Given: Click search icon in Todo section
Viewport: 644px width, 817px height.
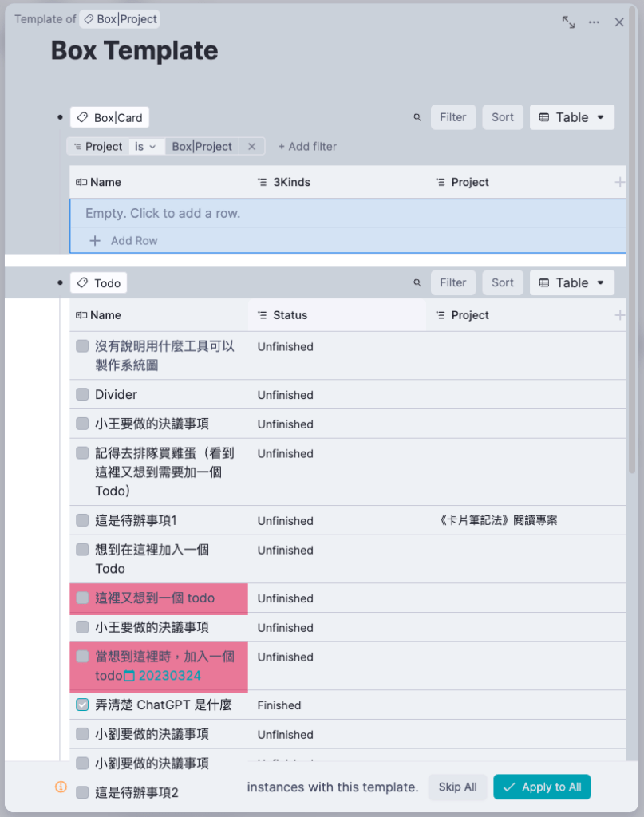Looking at the screenshot, I should coord(417,282).
